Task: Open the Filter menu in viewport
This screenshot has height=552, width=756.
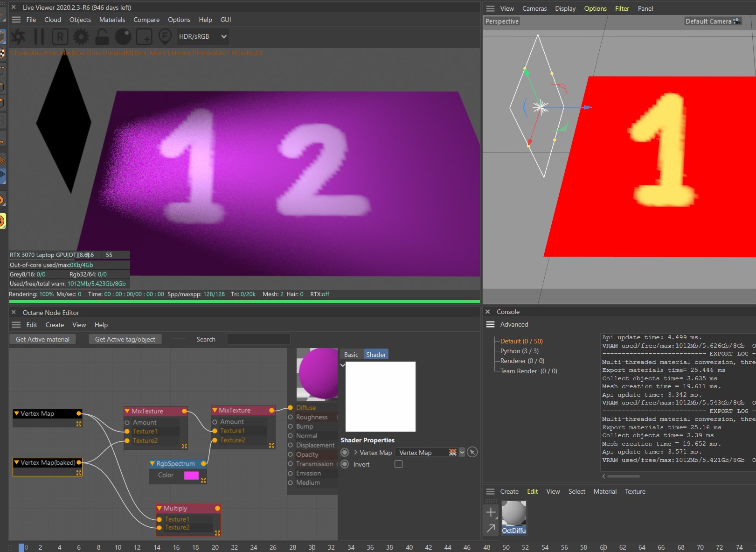Action: tap(622, 8)
